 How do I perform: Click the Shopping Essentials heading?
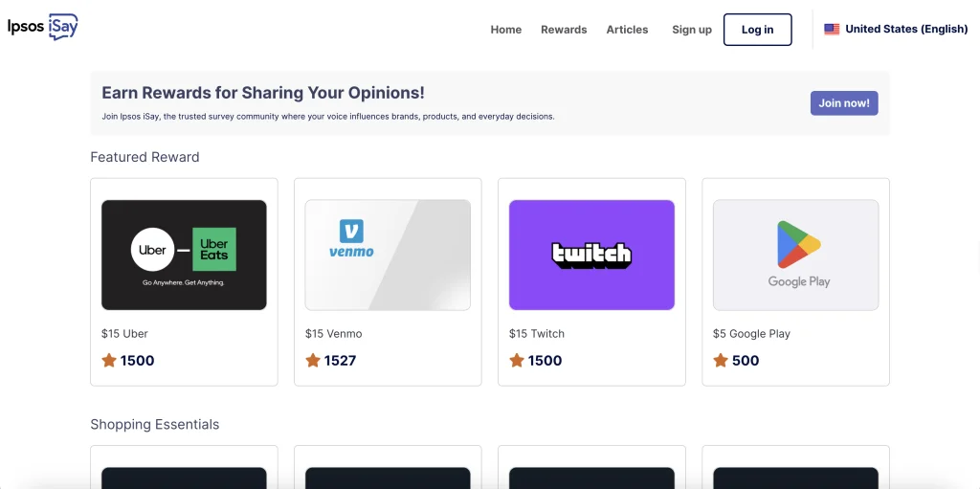pyautogui.click(x=154, y=425)
